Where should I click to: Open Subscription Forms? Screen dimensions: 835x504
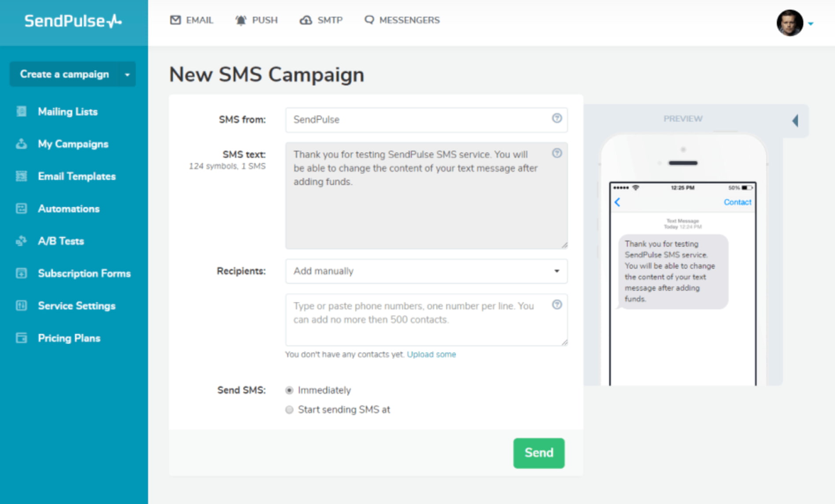84,274
